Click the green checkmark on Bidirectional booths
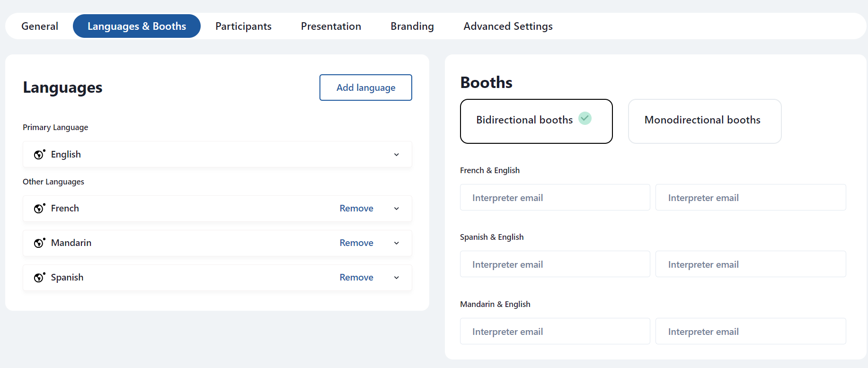The width and height of the screenshot is (868, 368). pos(585,118)
